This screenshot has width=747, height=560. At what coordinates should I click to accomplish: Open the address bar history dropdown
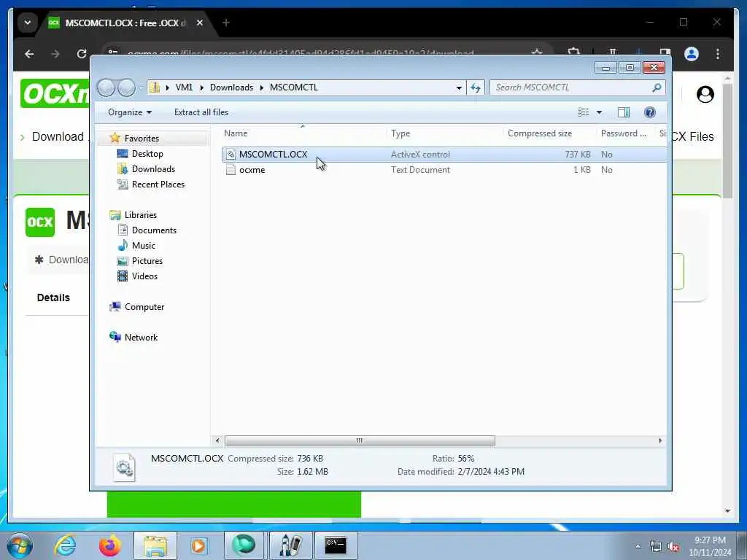point(459,87)
